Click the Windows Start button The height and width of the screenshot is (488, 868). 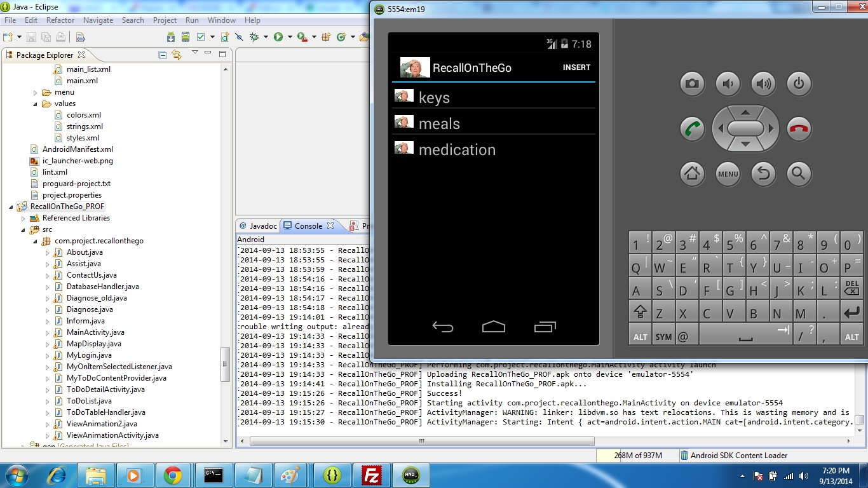coord(16,475)
